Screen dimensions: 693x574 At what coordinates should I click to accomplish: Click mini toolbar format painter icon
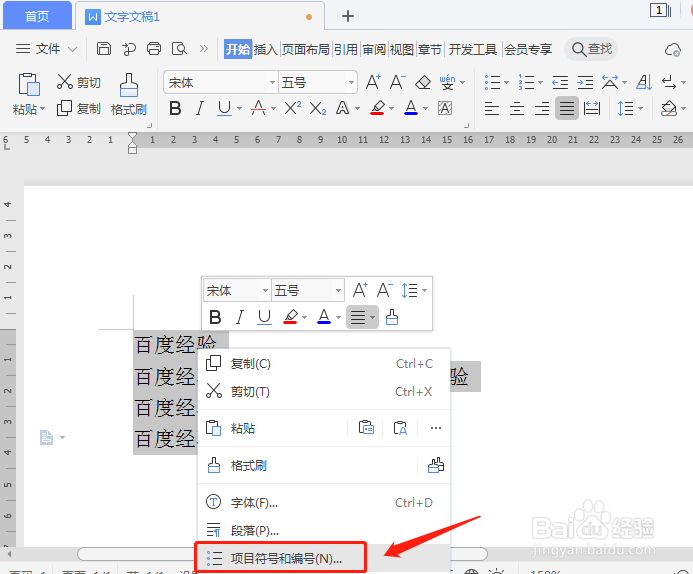392,317
